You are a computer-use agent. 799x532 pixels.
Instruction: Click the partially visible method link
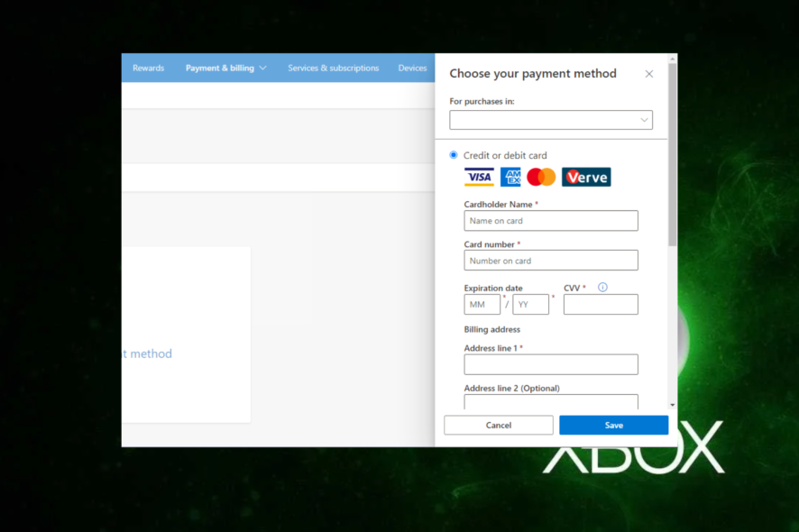click(147, 353)
